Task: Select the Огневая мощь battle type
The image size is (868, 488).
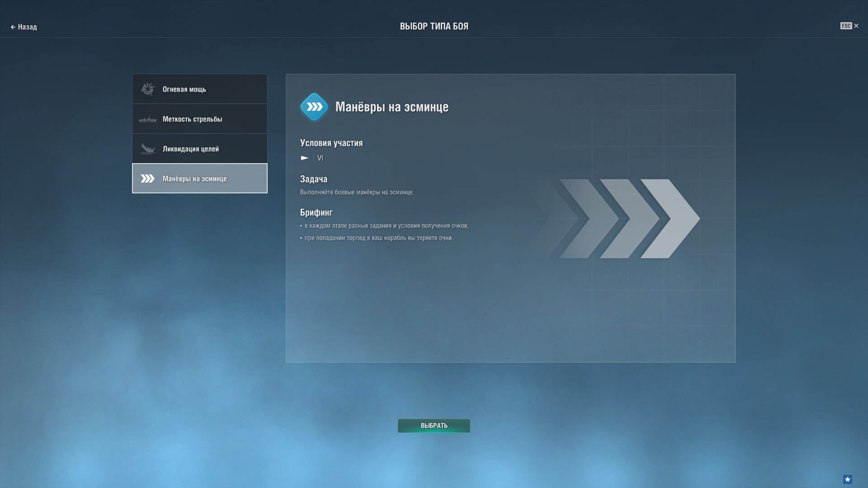Action: [200, 89]
